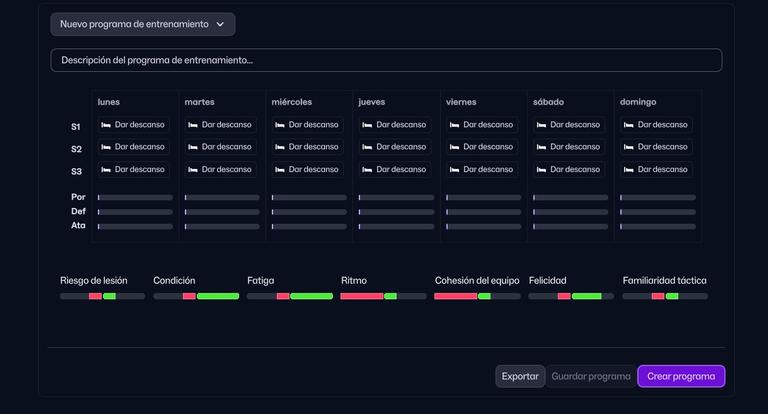Click the Por intensity bar for miércoles

tap(309, 197)
